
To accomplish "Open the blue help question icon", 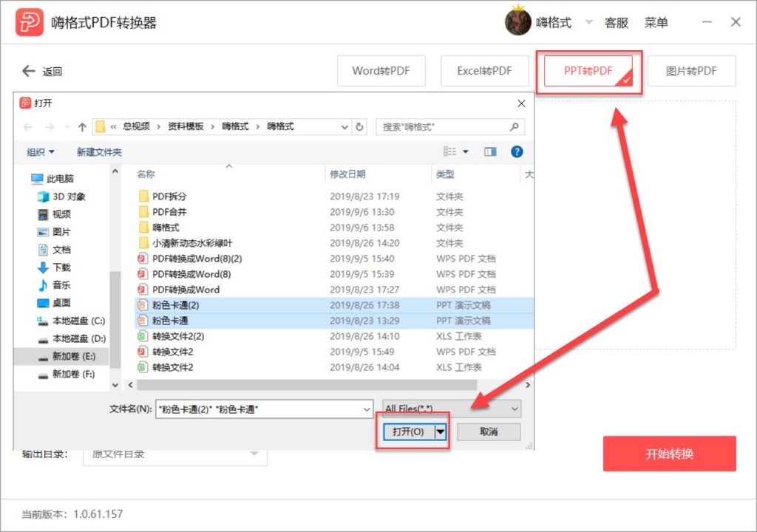I will click(x=517, y=151).
